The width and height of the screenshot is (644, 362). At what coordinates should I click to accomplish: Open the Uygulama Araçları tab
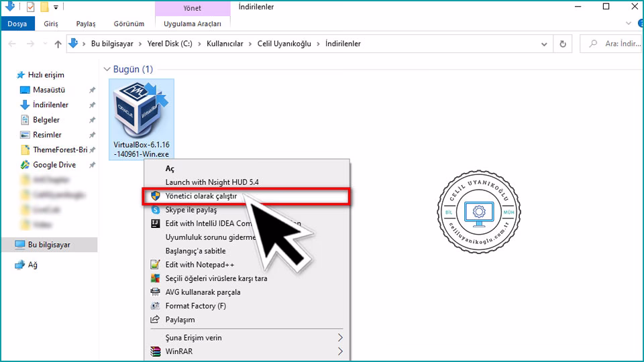(x=193, y=24)
